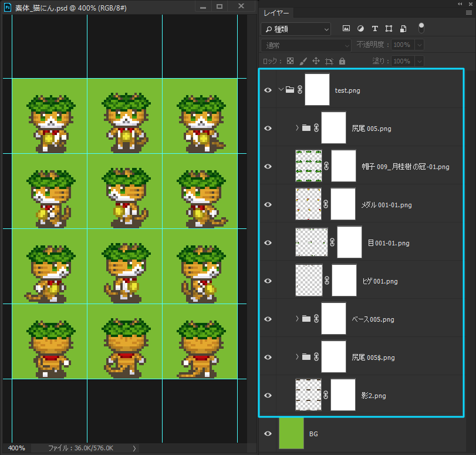The width and height of the screenshot is (476, 455).
Task: Click the BG layer green thumbnail
Action: point(291,433)
